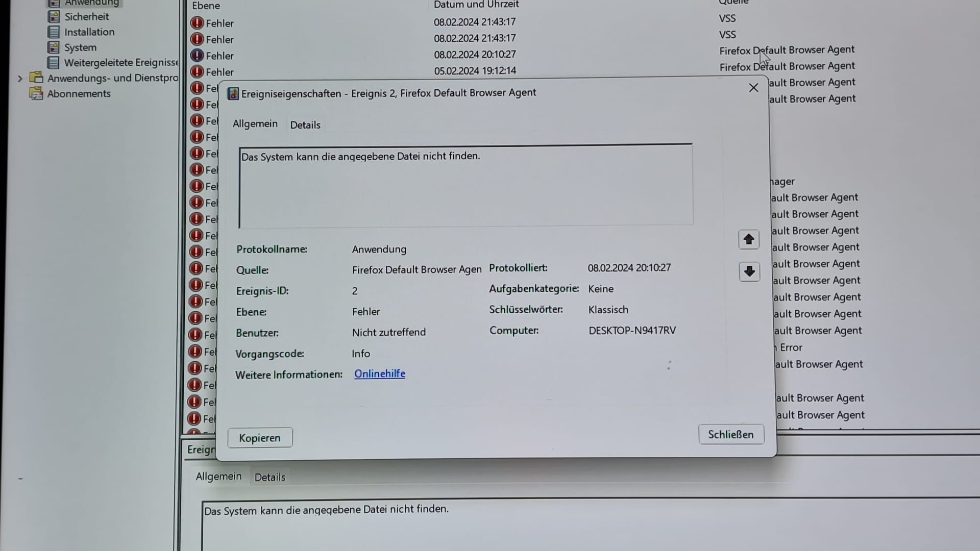Screen dimensions: 980x551
Task: Switch to Details tab in dialog
Action: tap(305, 125)
